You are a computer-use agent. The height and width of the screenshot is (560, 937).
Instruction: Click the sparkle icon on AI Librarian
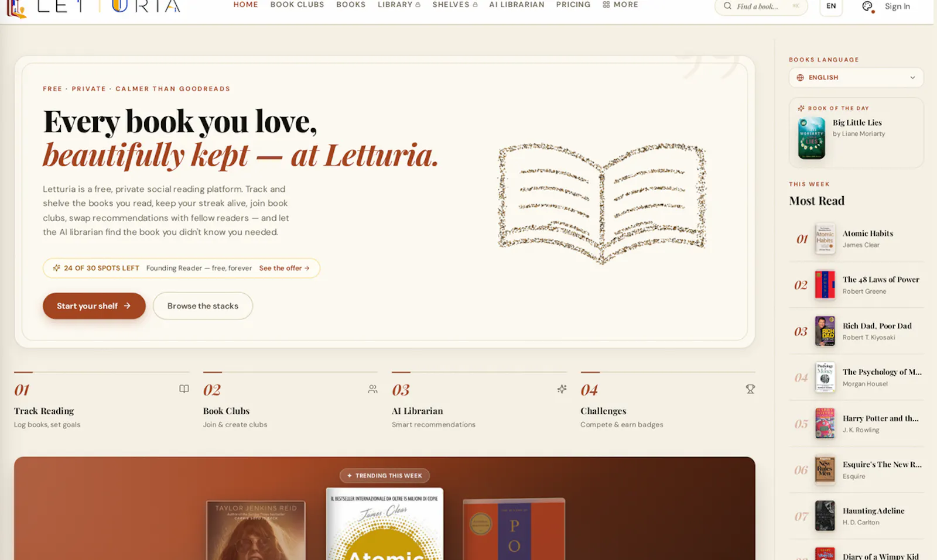(562, 389)
